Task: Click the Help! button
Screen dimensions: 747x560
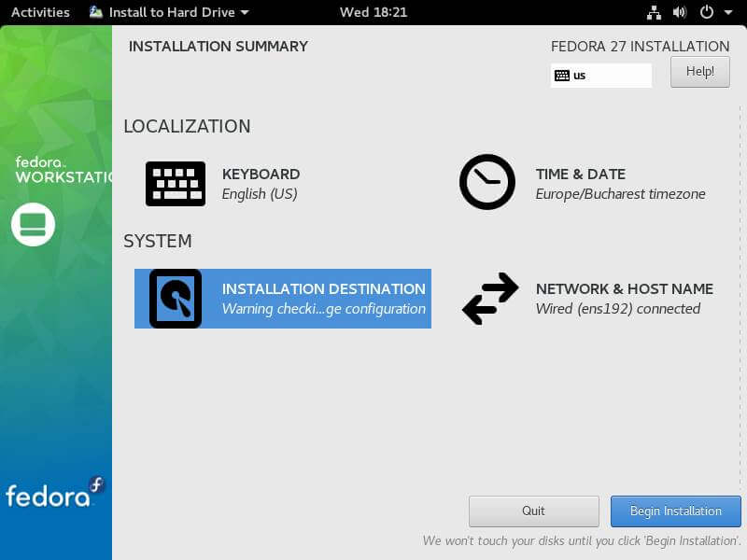Action: pos(699,72)
